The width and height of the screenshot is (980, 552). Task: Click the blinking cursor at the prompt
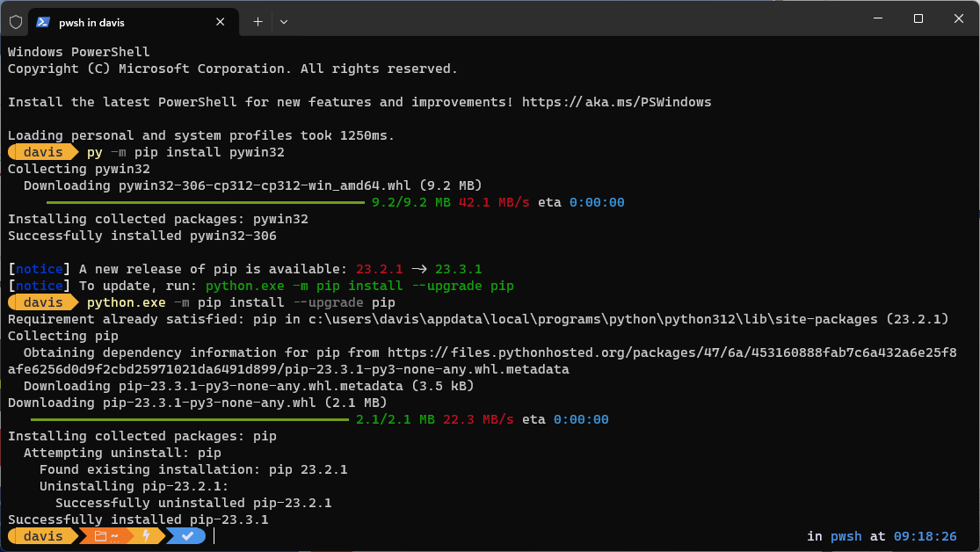tap(212, 535)
